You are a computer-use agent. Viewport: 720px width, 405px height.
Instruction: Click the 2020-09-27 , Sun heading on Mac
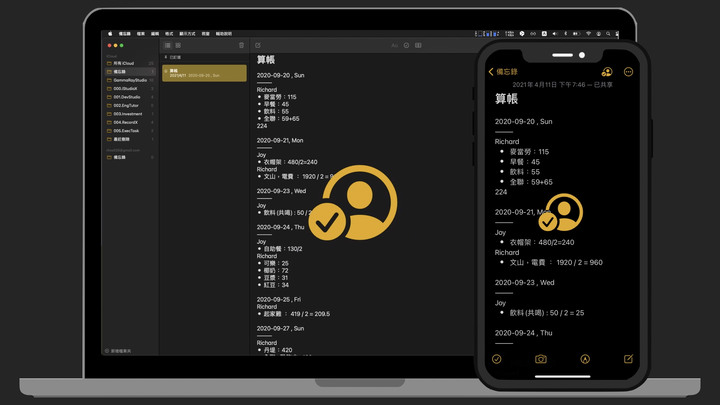[280, 328]
